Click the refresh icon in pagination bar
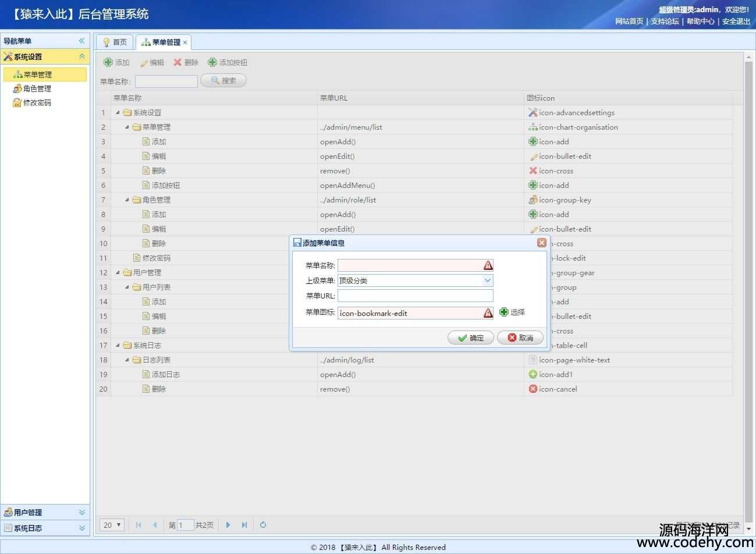756x554 pixels. (263, 525)
